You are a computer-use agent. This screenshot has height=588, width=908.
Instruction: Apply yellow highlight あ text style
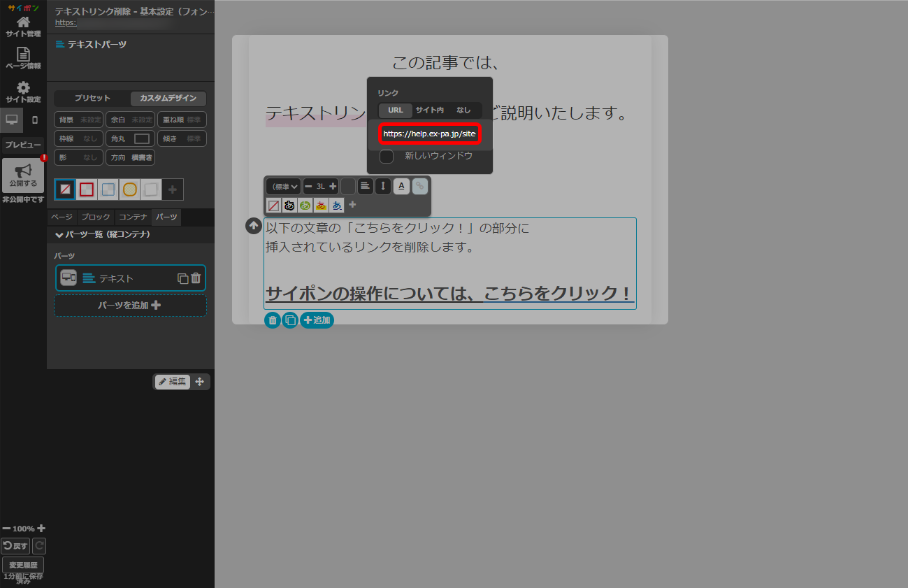(x=321, y=206)
